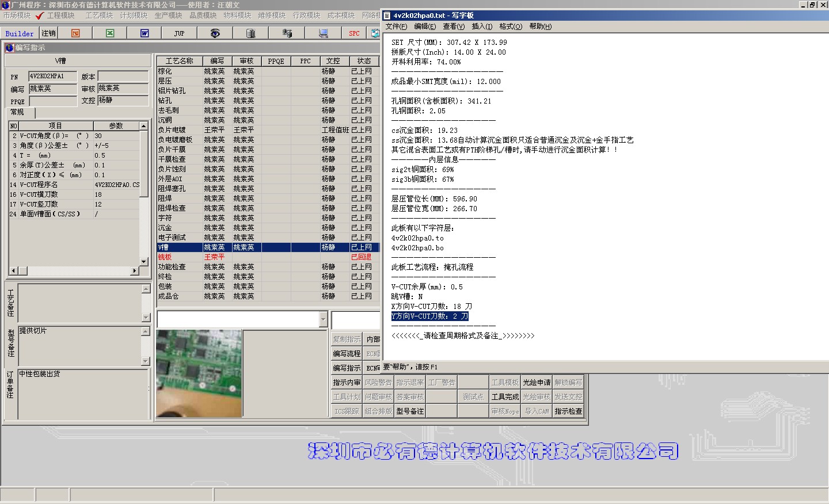The image size is (829, 504).
Task: Open the 文件(F) menu in WordPad
Action: coord(396,26)
